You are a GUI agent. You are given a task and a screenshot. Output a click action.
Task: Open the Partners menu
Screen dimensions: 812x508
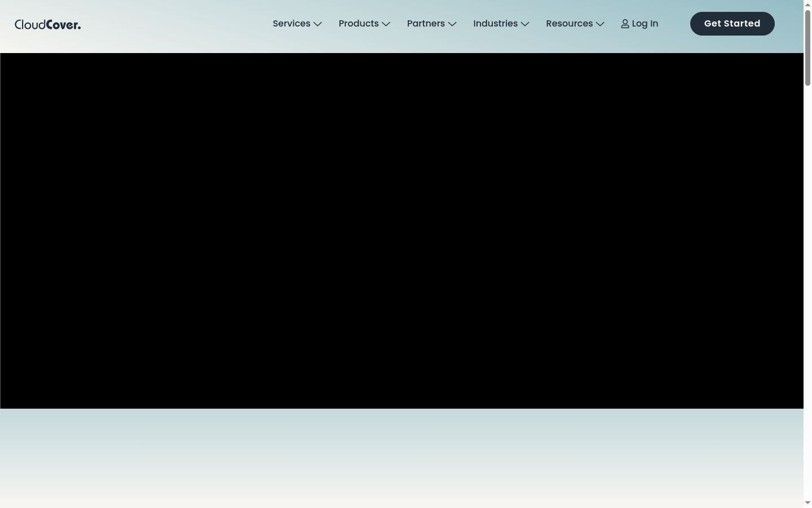(x=432, y=24)
